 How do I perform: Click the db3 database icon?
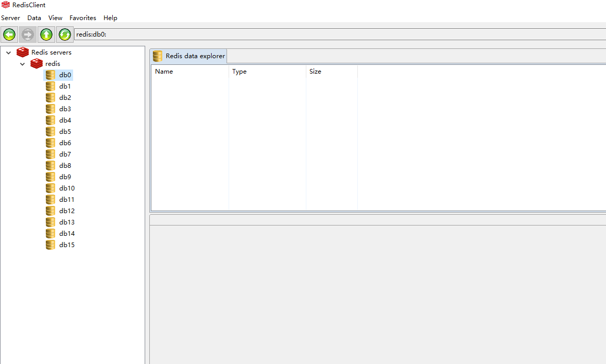50,109
